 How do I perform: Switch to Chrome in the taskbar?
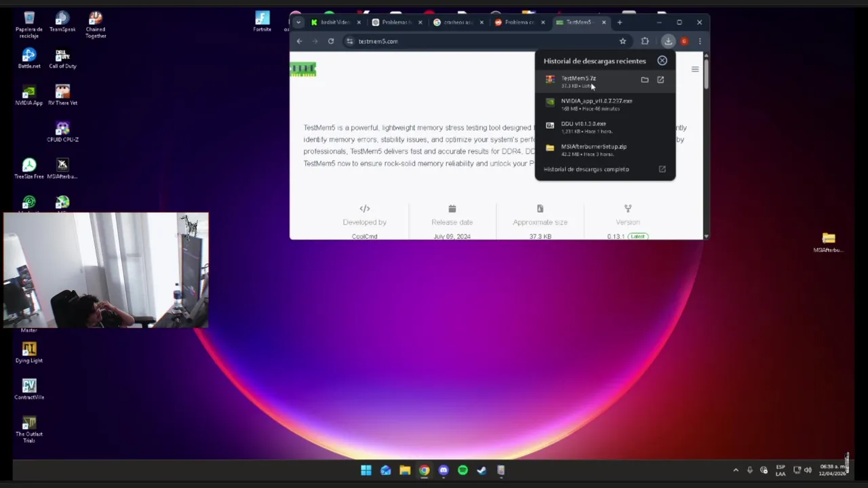click(424, 470)
